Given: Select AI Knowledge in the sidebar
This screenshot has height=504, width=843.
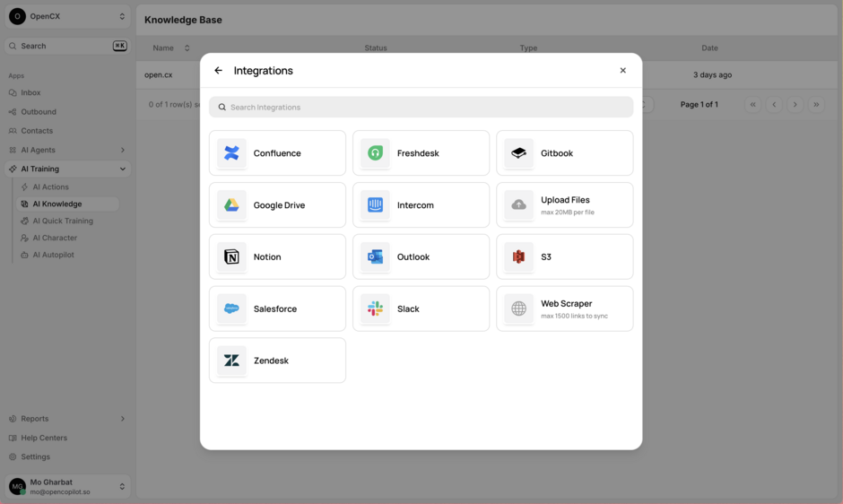Looking at the screenshot, I should pos(68,204).
